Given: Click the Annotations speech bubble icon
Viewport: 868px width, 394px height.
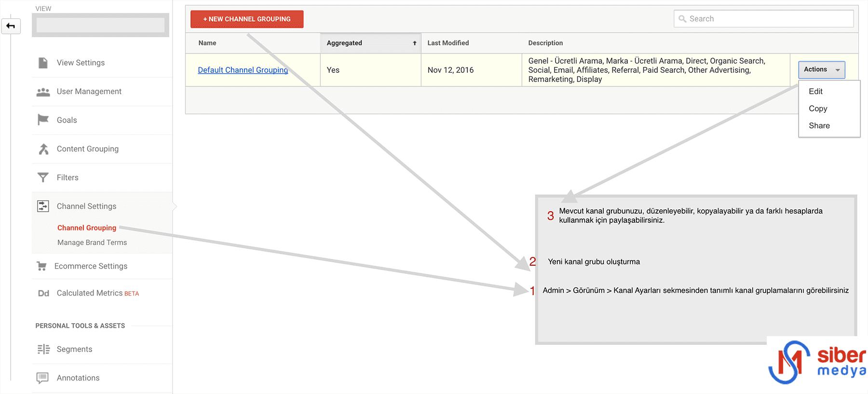Looking at the screenshot, I should point(43,378).
